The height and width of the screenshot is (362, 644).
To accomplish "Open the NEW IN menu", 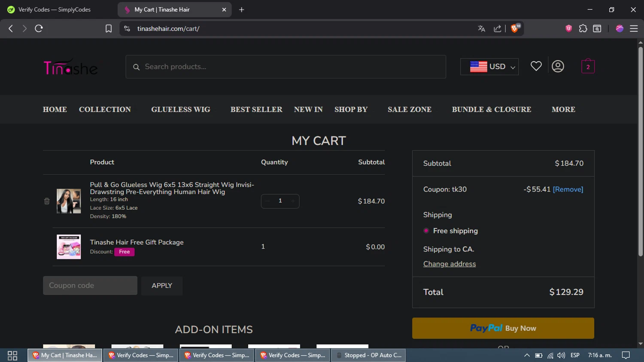I will tap(308, 110).
